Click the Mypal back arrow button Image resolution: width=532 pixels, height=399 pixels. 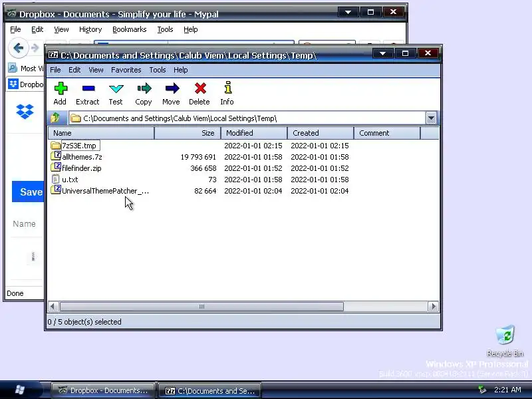[19, 48]
